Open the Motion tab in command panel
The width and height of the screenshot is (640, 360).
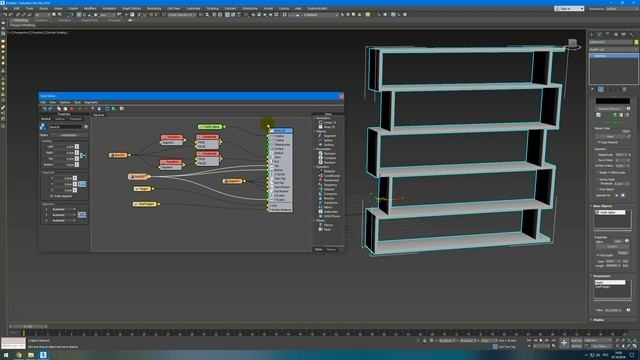click(x=616, y=35)
